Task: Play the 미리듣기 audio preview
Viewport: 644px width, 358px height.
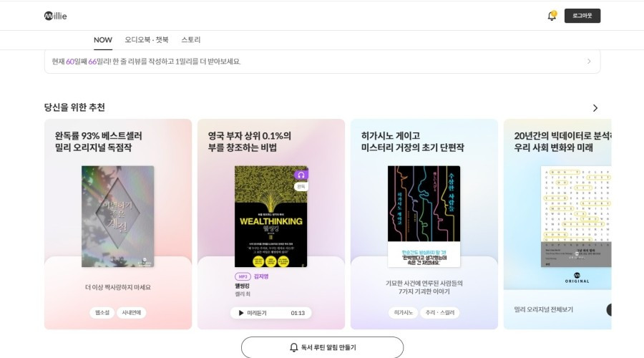Action: (x=270, y=313)
